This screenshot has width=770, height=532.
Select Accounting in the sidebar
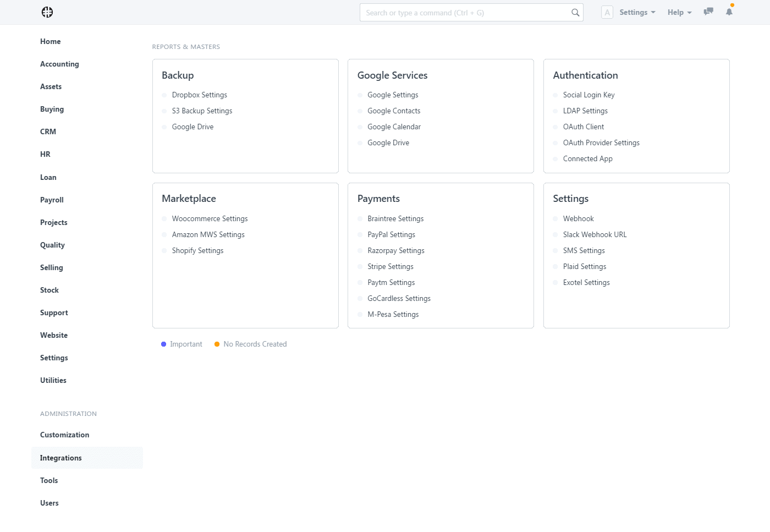point(59,64)
